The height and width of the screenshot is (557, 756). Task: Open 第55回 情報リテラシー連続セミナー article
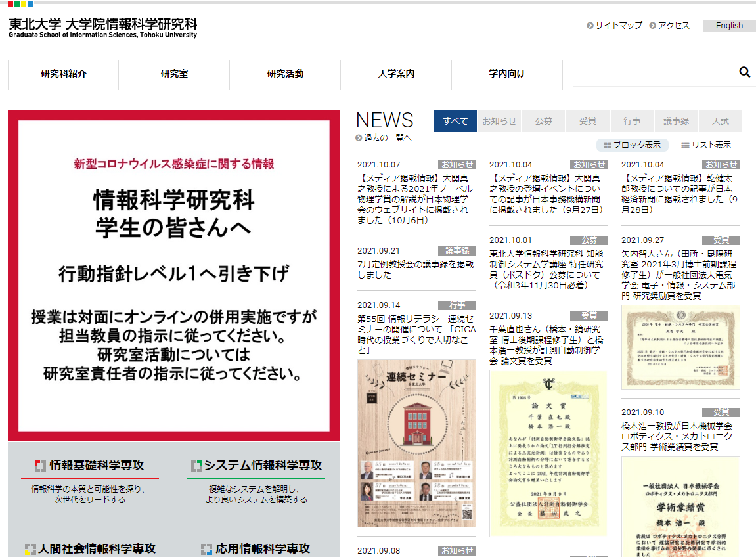[x=416, y=335]
